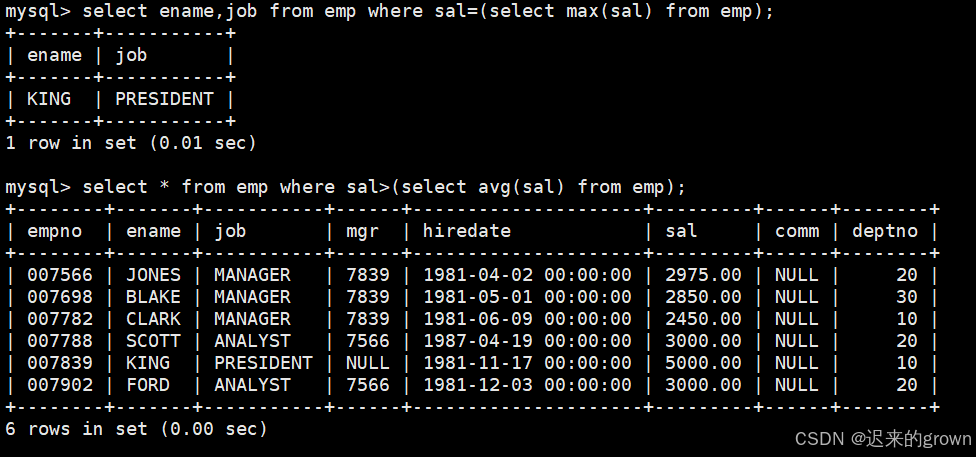Click the name 'SCOTT'
Viewport: 976px width, 457px height.
[153, 341]
